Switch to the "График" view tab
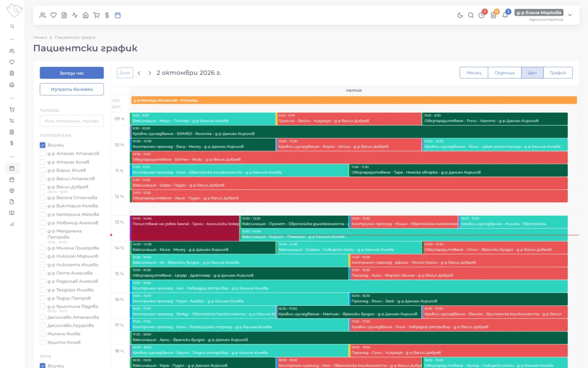The width and height of the screenshot is (588, 368). click(x=558, y=73)
